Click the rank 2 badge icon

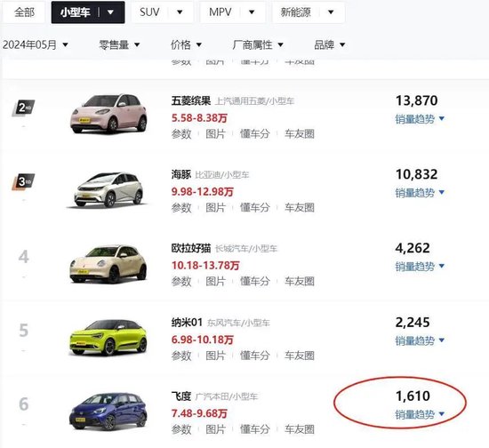(23, 108)
